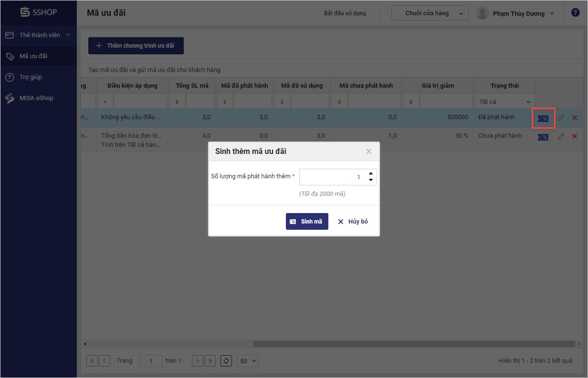The width and height of the screenshot is (588, 378).
Task: Edit pencil icon for Đã phát hành row
Action: [561, 117]
